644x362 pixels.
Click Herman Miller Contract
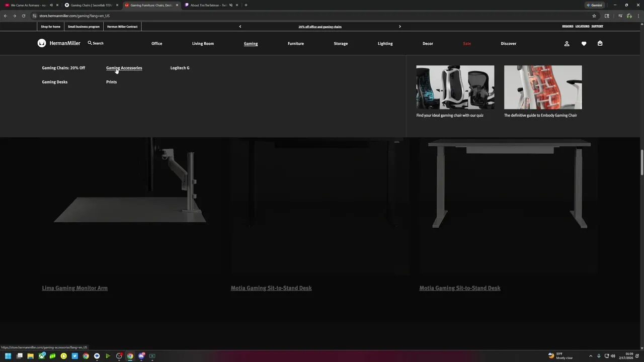(122, 27)
